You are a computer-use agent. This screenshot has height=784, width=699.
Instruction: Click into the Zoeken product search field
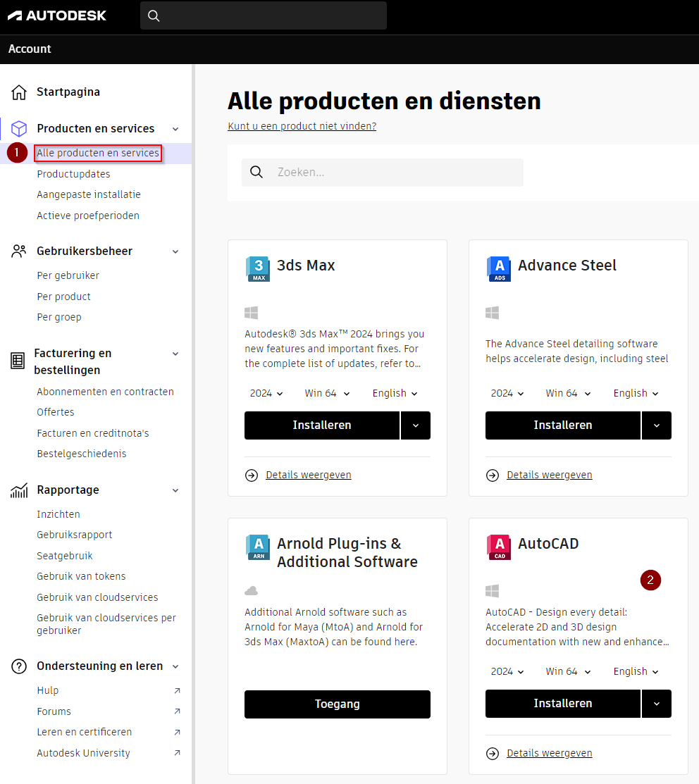point(383,173)
